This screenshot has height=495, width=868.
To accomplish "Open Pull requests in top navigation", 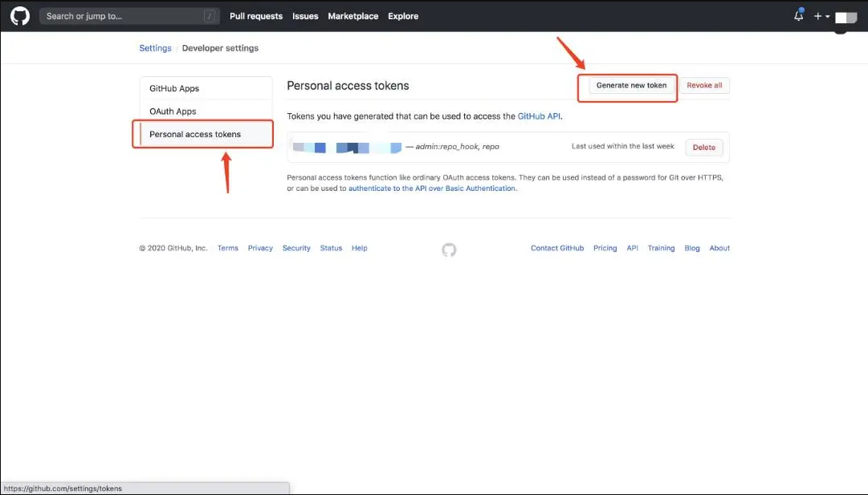I will (256, 16).
